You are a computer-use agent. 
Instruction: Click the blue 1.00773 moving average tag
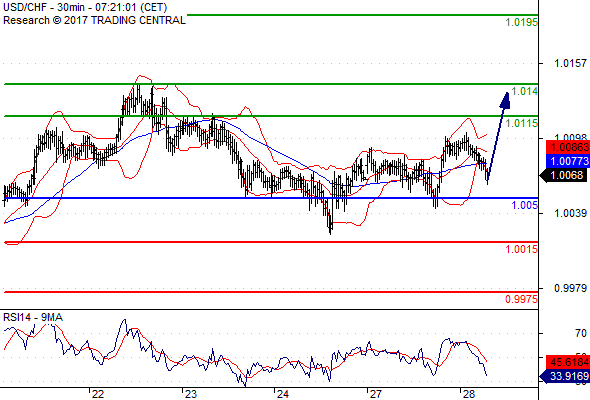[x=567, y=161]
